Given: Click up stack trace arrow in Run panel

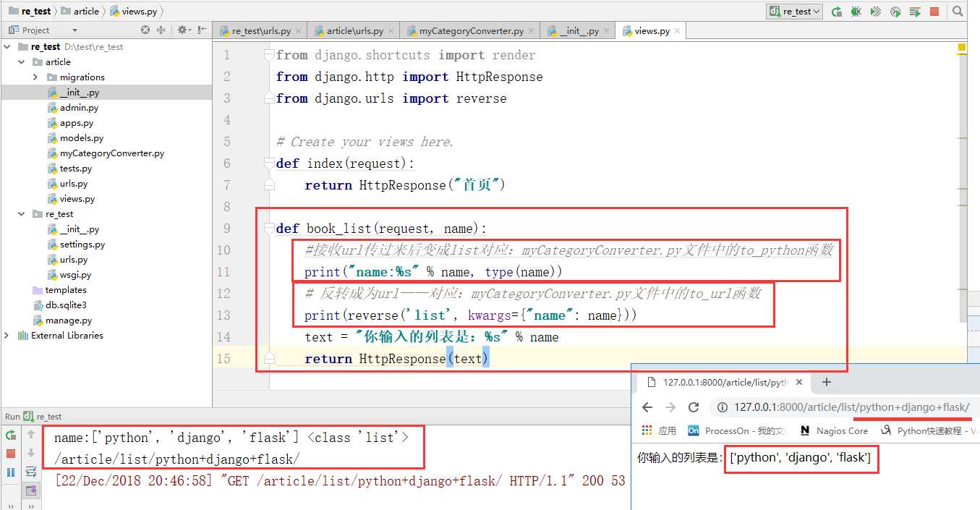Looking at the screenshot, I should click(31, 435).
